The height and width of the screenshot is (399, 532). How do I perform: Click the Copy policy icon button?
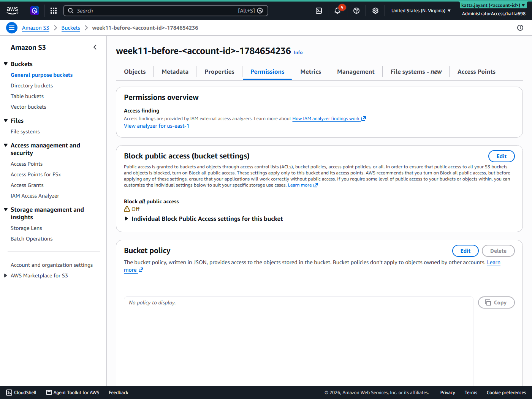(496, 302)
